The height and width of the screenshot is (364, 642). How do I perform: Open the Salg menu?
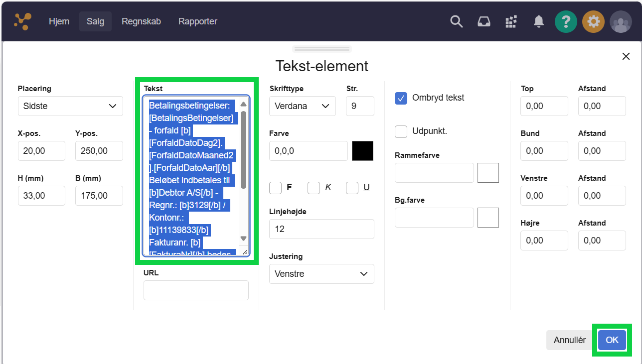pyautogui.click(x=95, y=21)
